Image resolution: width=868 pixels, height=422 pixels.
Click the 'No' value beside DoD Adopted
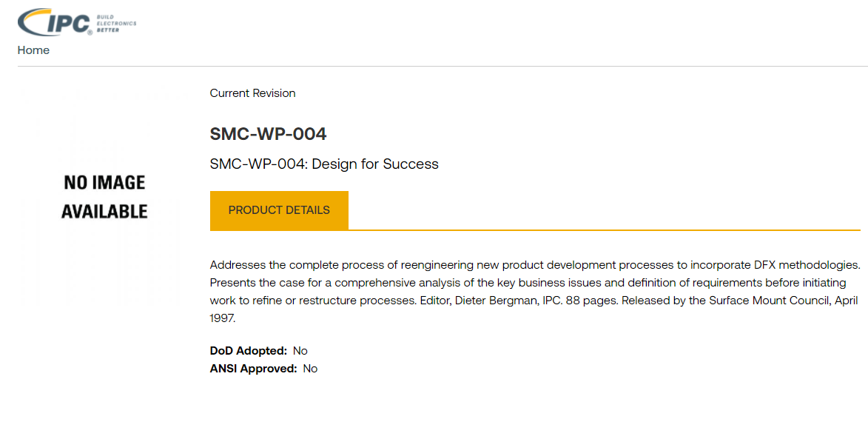300,351
